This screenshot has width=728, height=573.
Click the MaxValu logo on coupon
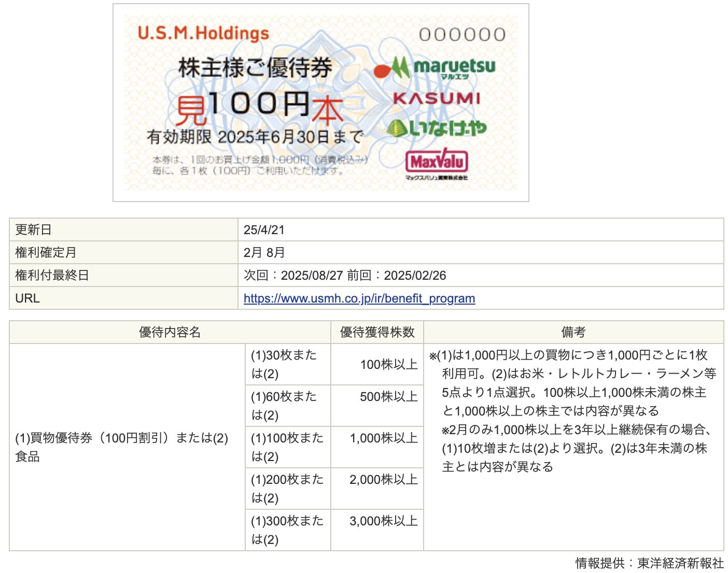(x=437, y=164)
